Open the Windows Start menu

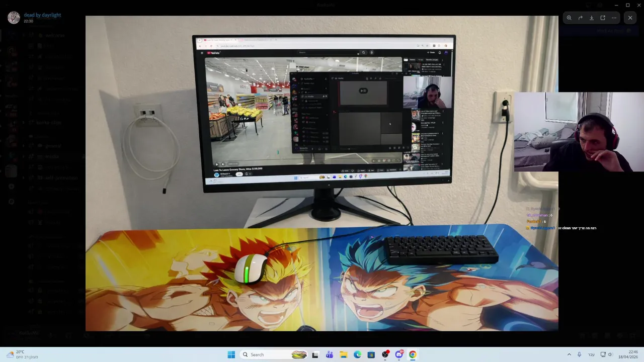[231, 354]
